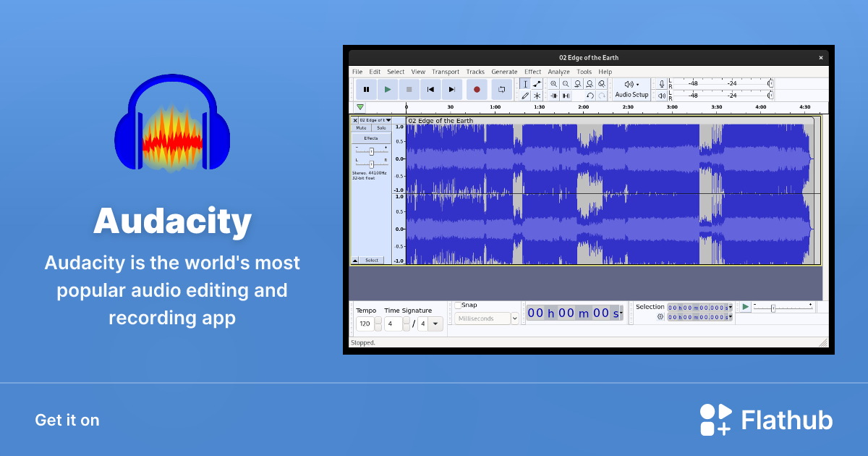Open the Audio Setup dropdown

click(630, 90)
